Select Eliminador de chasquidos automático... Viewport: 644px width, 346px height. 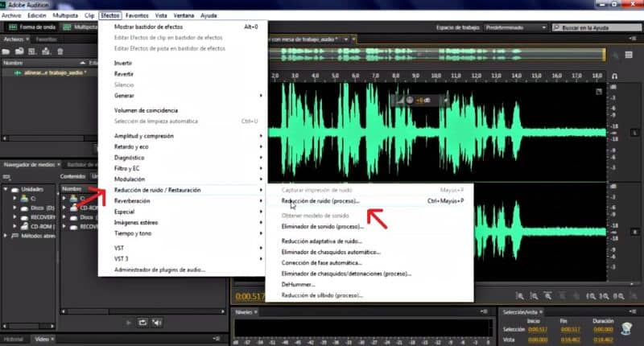369,252
